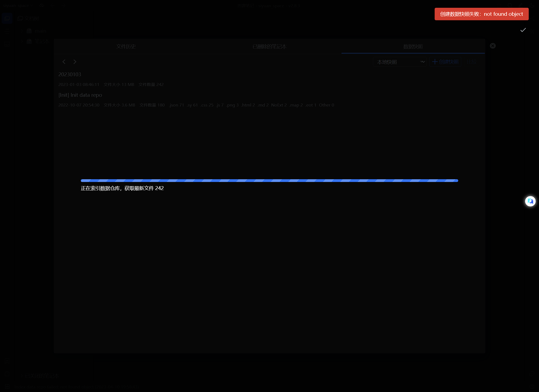
Task: Dismiss the red not found object notification
Action: click(x=481, y=14)
